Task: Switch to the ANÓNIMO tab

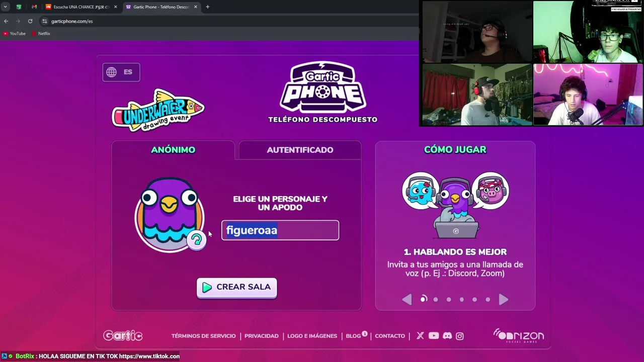Action: click(x=173, y=150)
